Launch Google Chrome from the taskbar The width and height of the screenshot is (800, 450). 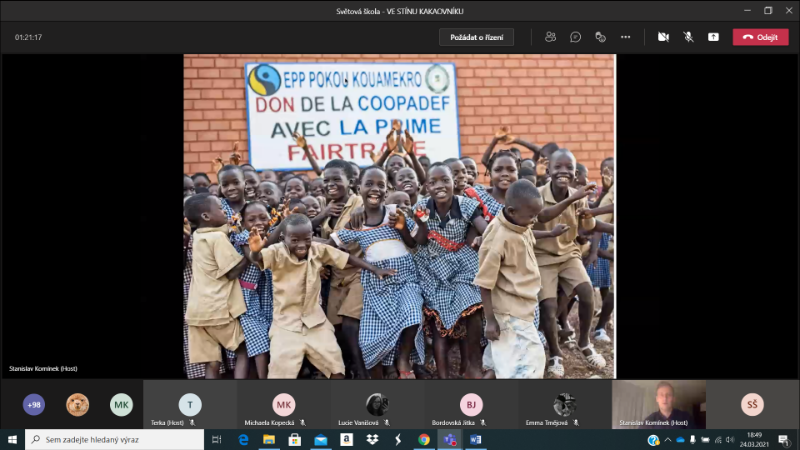[x=424, y=440]
